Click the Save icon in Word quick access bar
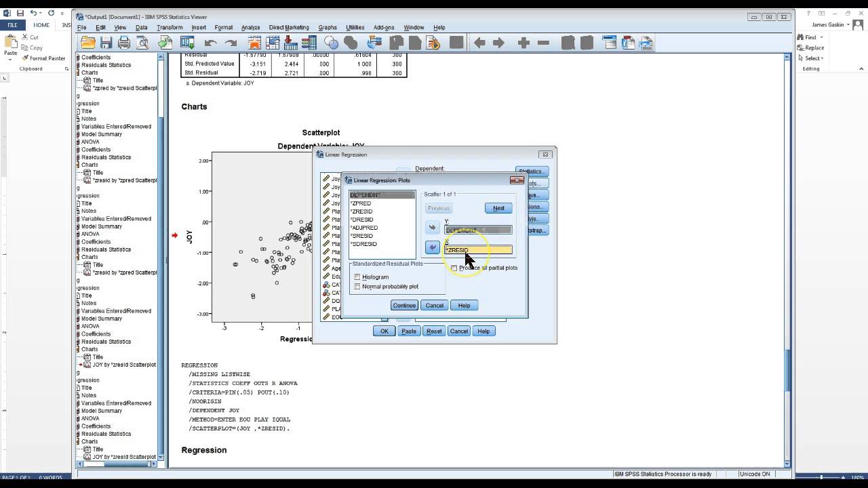Viewport: 868px width, 488px height. point(20,13)
